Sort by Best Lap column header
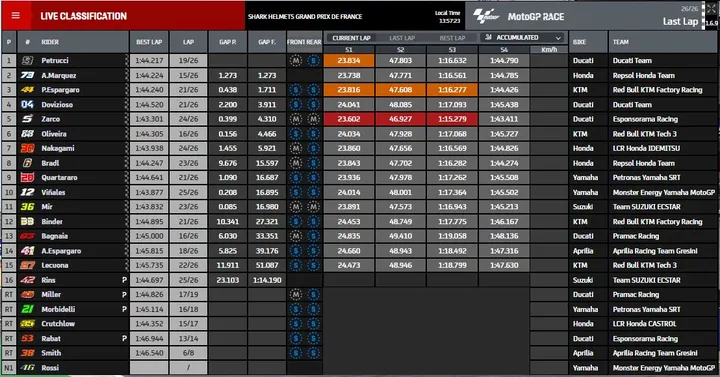Image resolution: width=720 pixels, height=377 pixels. pyautogui.click(x=149, y=42)
